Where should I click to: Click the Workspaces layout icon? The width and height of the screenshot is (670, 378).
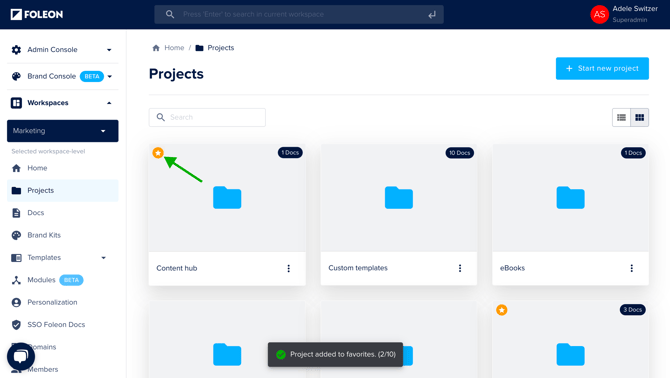pyautogui.click(x=16, y=103)
